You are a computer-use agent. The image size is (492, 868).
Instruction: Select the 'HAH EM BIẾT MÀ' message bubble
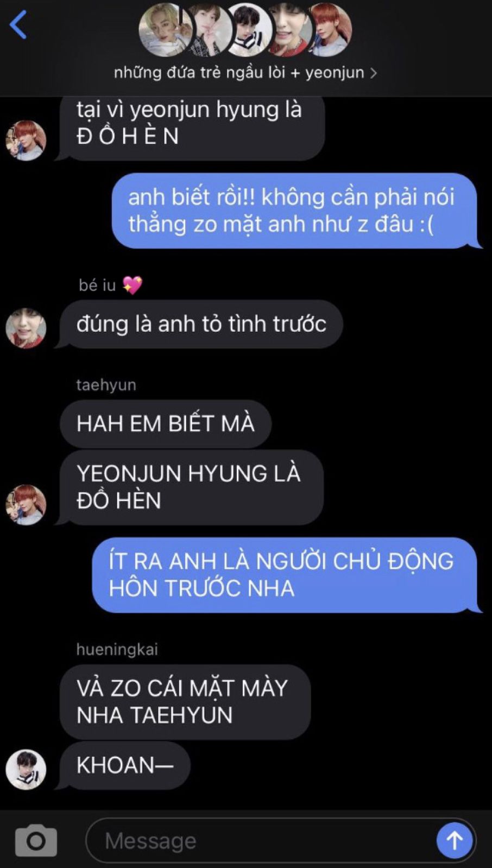[166, 424]
